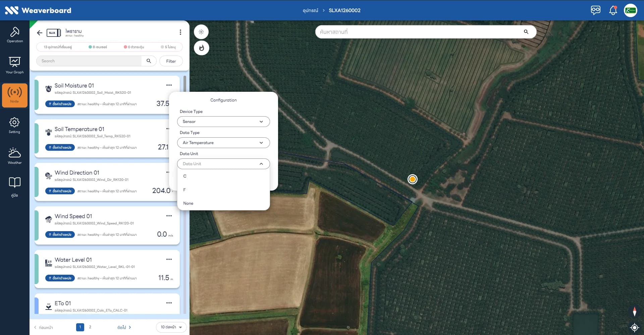
Task: Set location for Water Level 01
Action: pos(60,278)
